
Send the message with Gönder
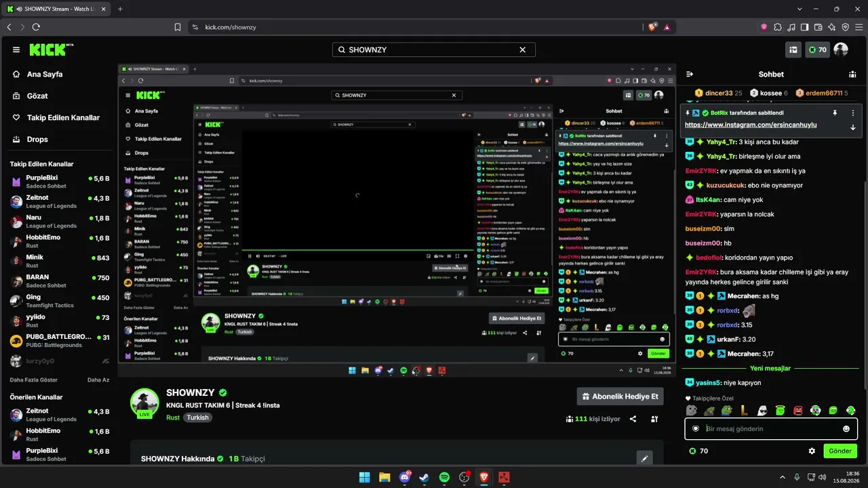point(840,451)
